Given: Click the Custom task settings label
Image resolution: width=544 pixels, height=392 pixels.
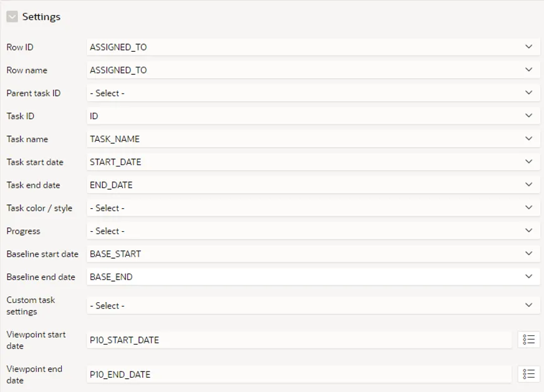Looking at the screenshot, I should [x=31, y=305].
